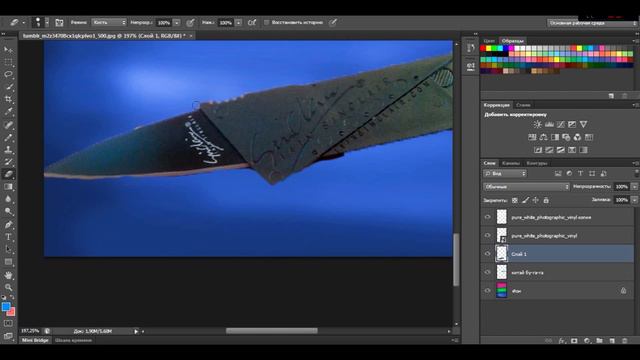Select the Lasso tool
Screen dimensions: 640x360
coord(8,74)
